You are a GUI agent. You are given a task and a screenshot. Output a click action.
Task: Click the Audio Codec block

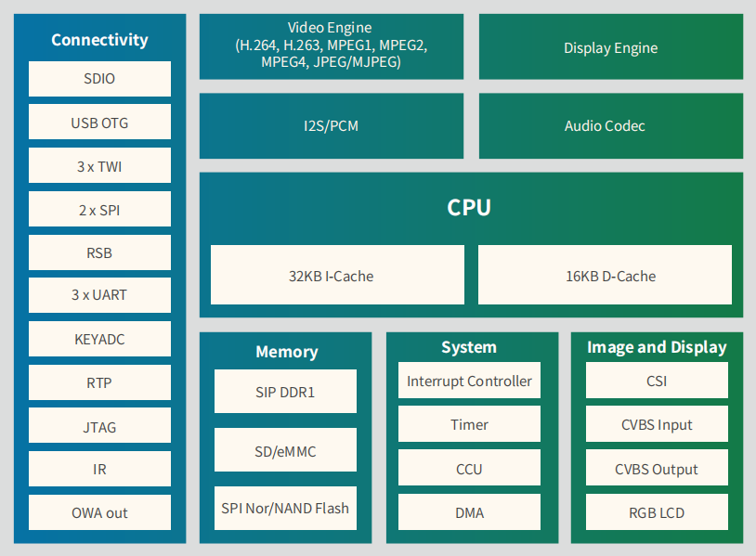pyautogui.click(x=611, y=125)
